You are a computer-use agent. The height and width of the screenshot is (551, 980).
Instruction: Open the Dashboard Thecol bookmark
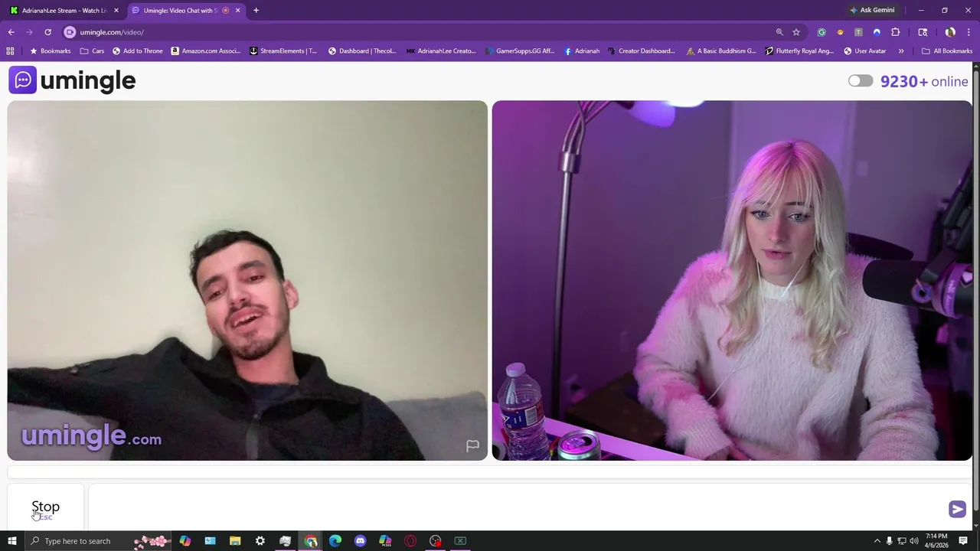362,51
